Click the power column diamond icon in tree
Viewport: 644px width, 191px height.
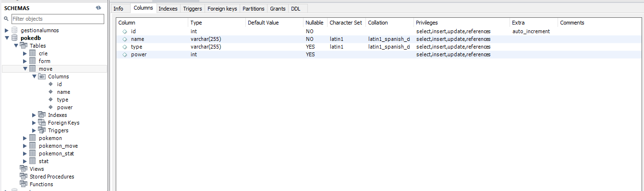50,107
